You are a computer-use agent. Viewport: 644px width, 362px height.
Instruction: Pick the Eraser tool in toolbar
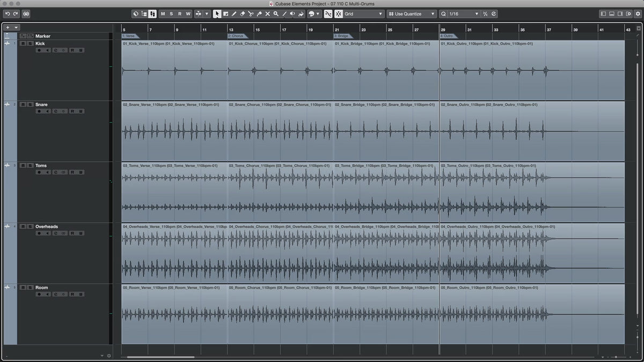coord(242,14)
